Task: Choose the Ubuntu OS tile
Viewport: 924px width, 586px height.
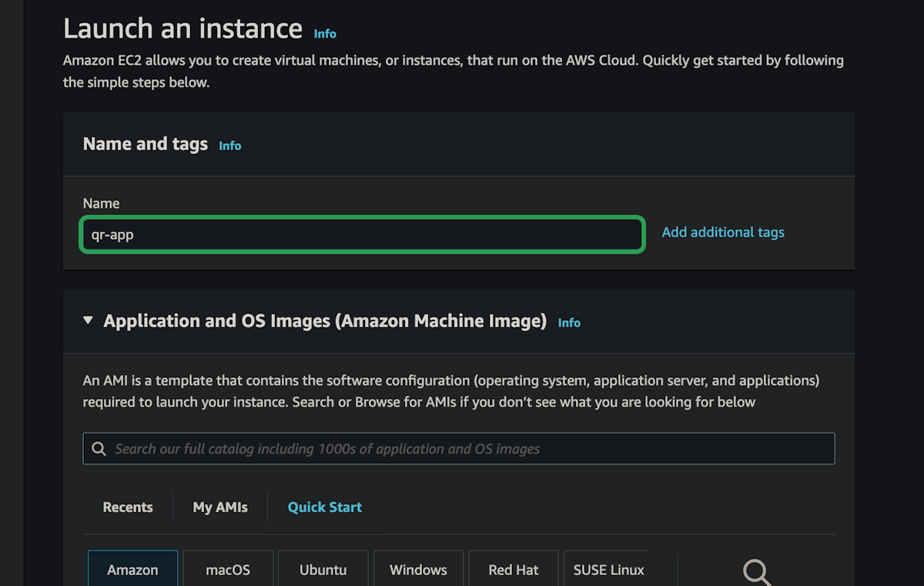Action: point(323,569)
